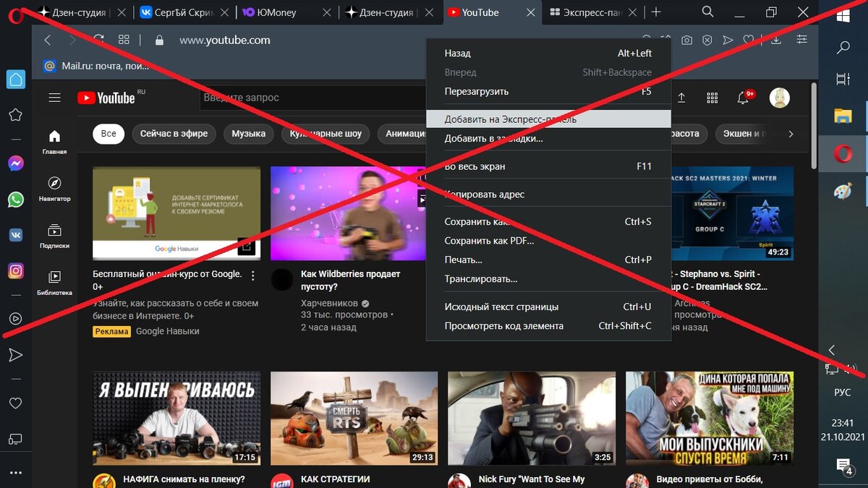
Task: Open the YouTube account avatar
Action: point(779,98)
